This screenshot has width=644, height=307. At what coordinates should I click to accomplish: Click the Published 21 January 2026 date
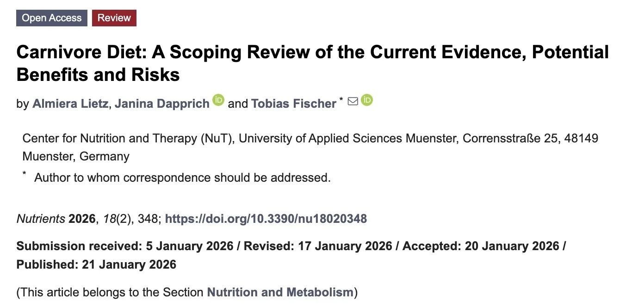pos(96,264)
